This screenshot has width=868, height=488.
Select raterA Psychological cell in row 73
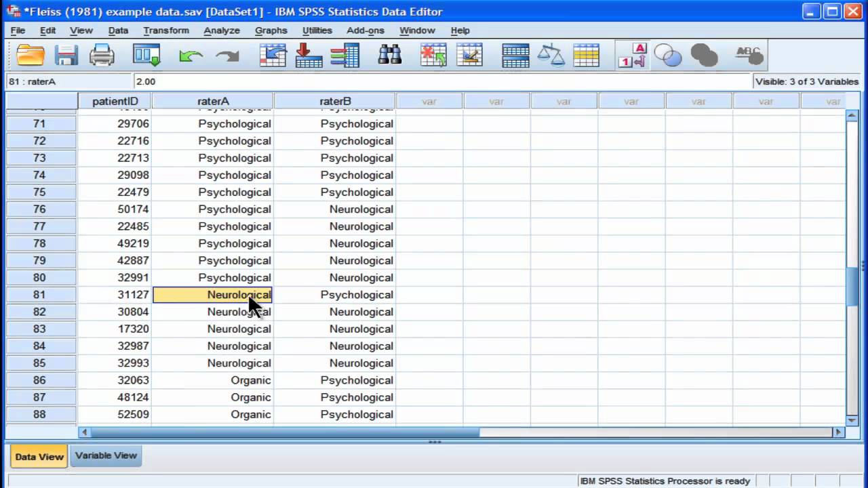point(213,158)
